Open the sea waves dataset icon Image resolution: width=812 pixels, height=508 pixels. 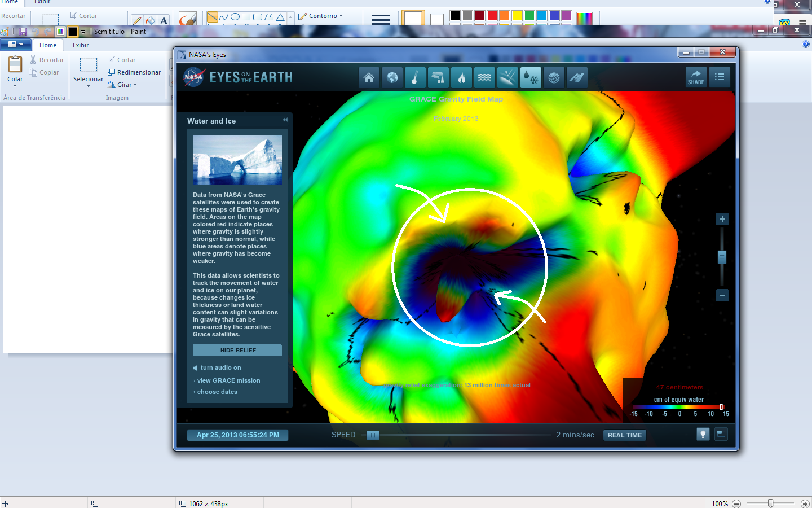click(x=484, y=77)
